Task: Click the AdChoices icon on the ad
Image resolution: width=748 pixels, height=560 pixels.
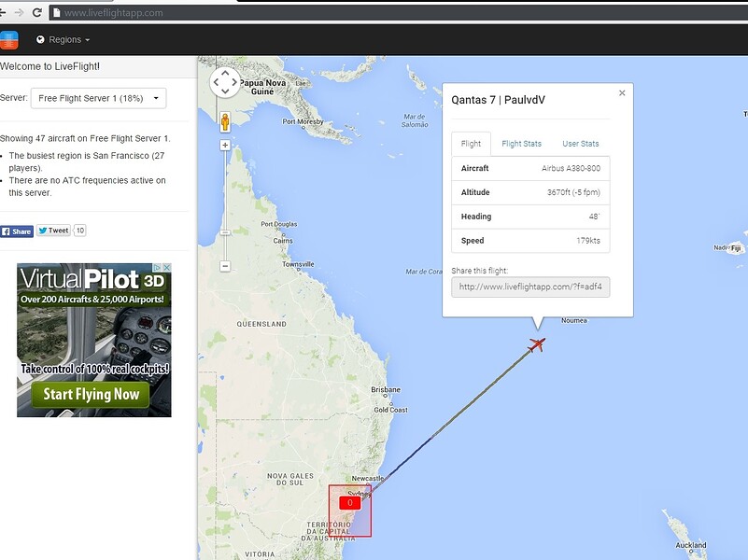Action: coord(158,268)
